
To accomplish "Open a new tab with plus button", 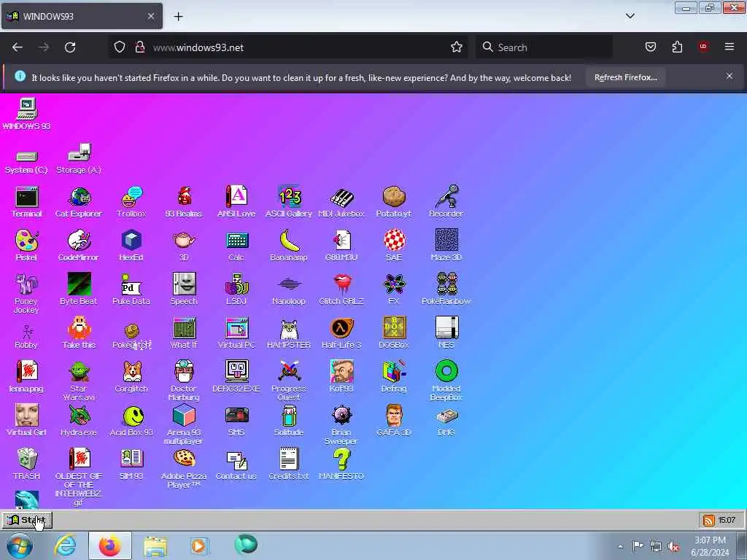I will coord(178,16).
